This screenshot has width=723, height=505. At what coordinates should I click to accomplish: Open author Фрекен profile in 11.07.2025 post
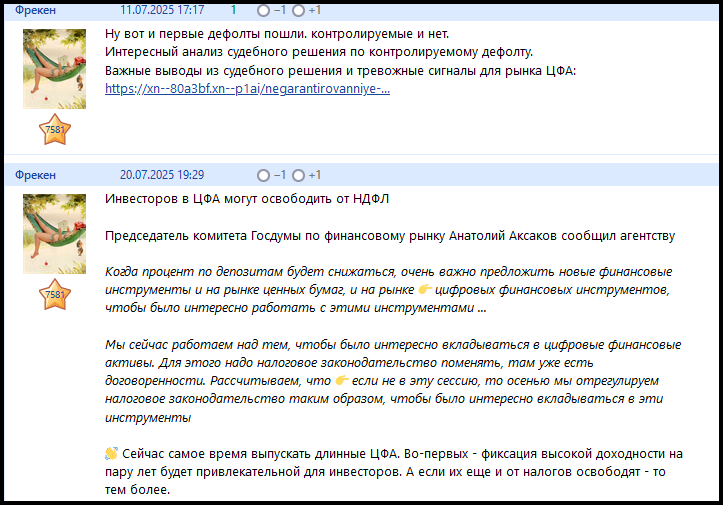pos(35,10)
